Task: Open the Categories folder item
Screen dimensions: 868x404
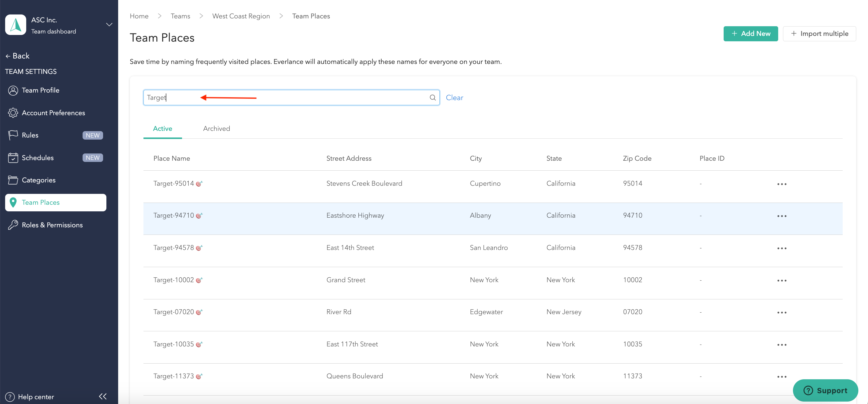Action: [39, 180]
